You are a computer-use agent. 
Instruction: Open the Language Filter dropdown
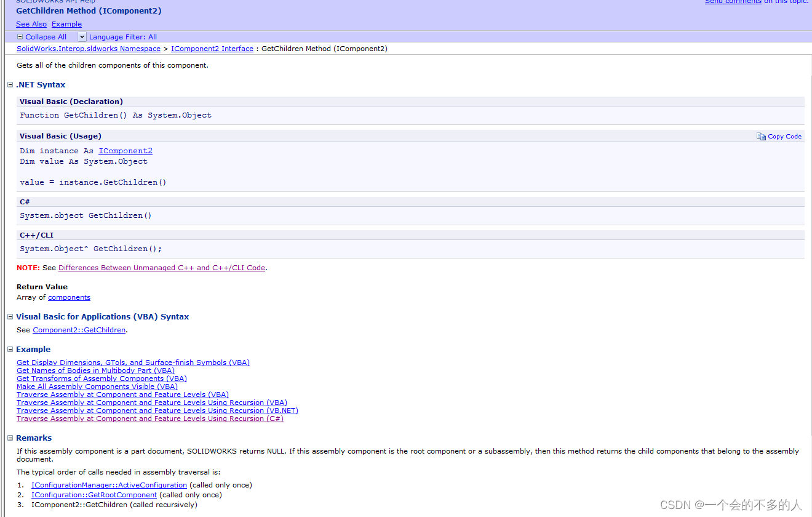[x=82, y=37]
